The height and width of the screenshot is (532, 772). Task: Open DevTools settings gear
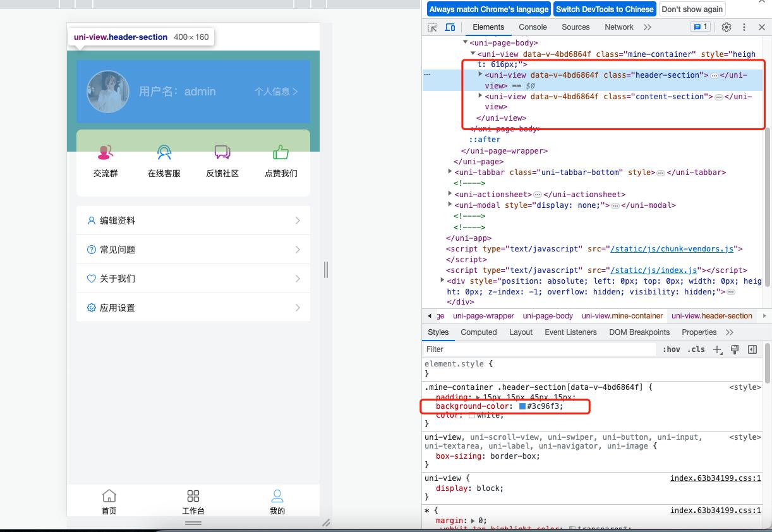pyautogui.click(x=727, y=27)
